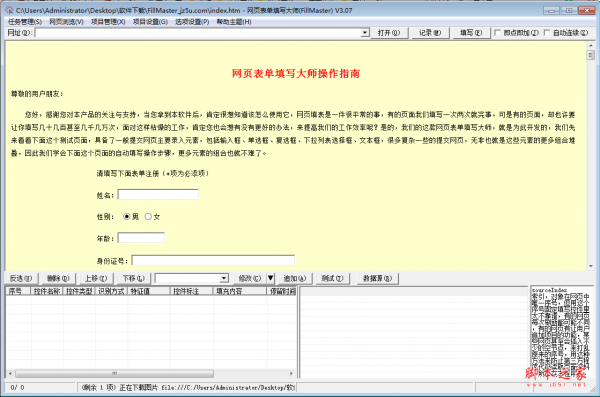
Task: Click the 年龄 age input field
Action: click(141, 238)
